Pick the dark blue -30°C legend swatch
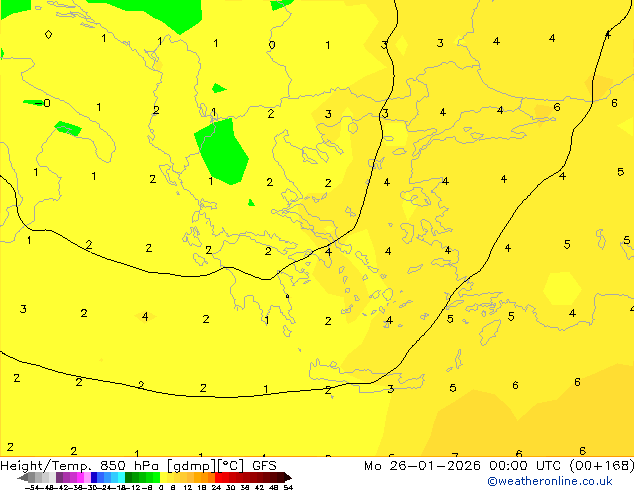 pyautogui.click(x=94, y=477)
